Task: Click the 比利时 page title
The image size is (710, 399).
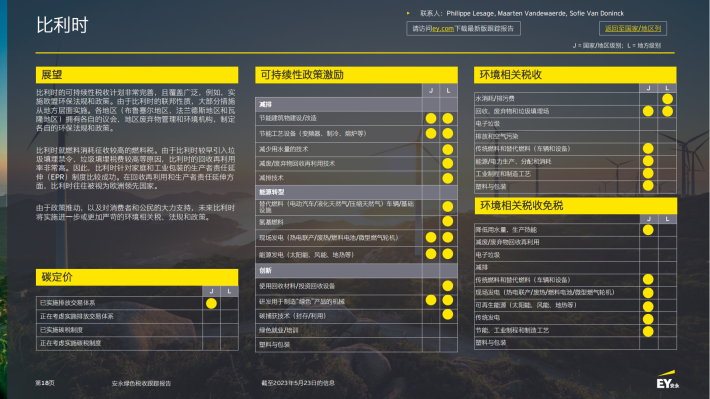Action: 62,25
